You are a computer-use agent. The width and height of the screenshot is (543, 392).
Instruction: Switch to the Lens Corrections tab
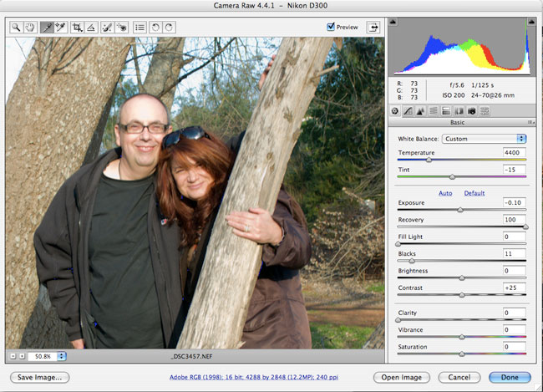coord(459,111)
